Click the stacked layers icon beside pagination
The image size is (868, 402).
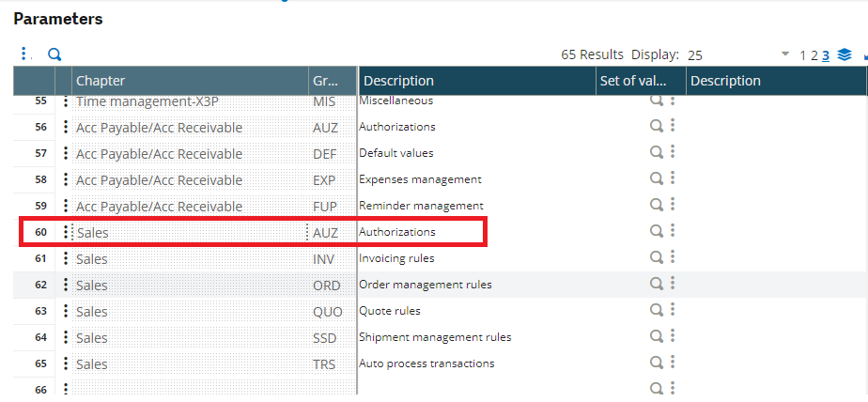tap(845, 54)
